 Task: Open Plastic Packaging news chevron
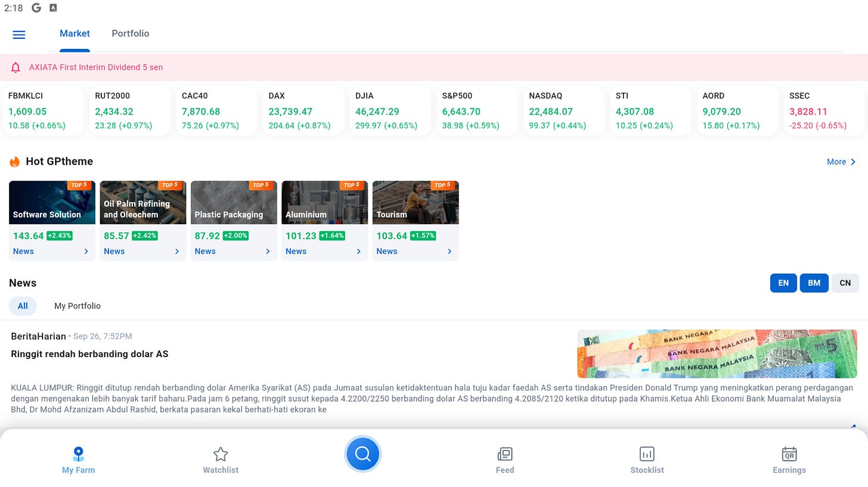point(268,252)
